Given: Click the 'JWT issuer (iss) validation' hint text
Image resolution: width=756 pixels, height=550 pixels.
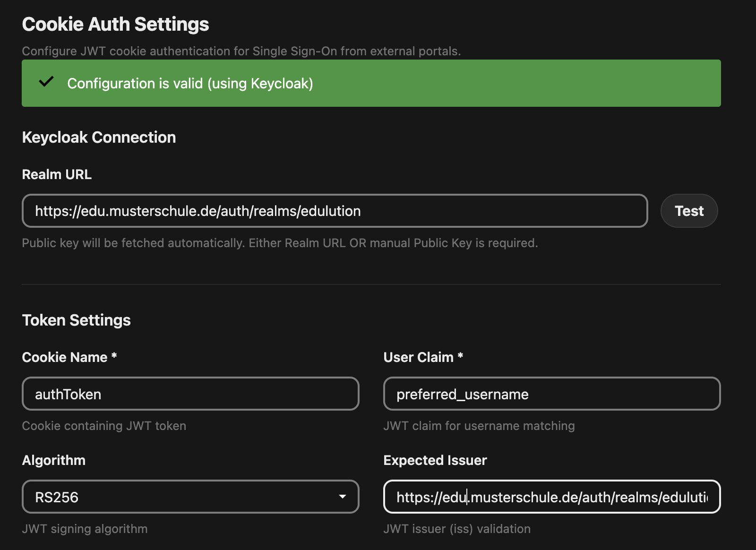Looking at the screenshot, I should [x=457, y=529].
